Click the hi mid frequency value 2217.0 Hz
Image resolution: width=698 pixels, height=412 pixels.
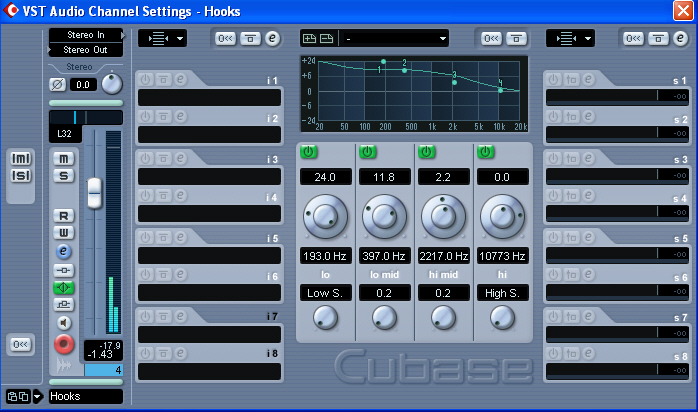pos(443,256)
